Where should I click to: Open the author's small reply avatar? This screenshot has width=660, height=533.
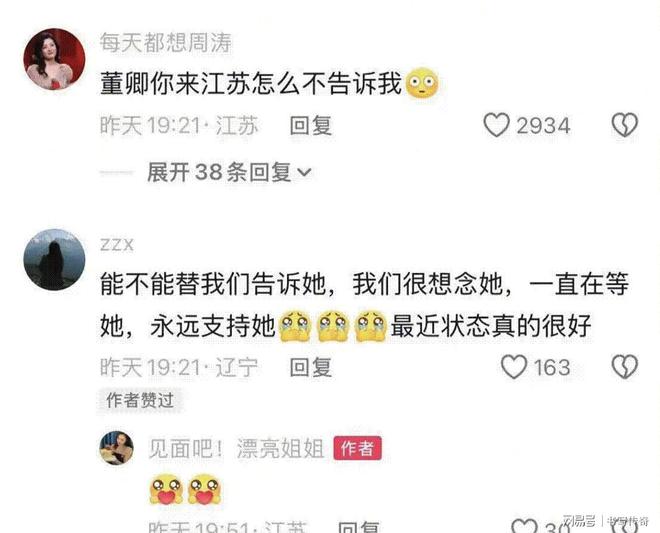(117, 448)
